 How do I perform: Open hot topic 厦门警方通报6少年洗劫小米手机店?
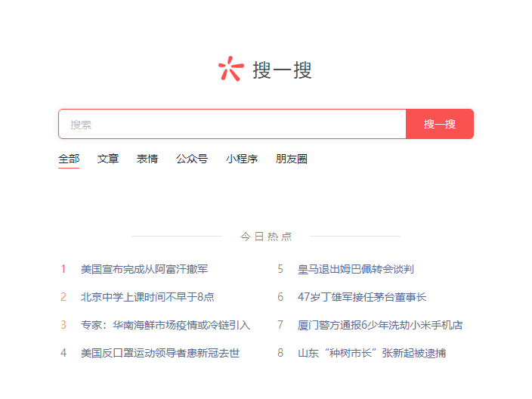tap(380, 325)
